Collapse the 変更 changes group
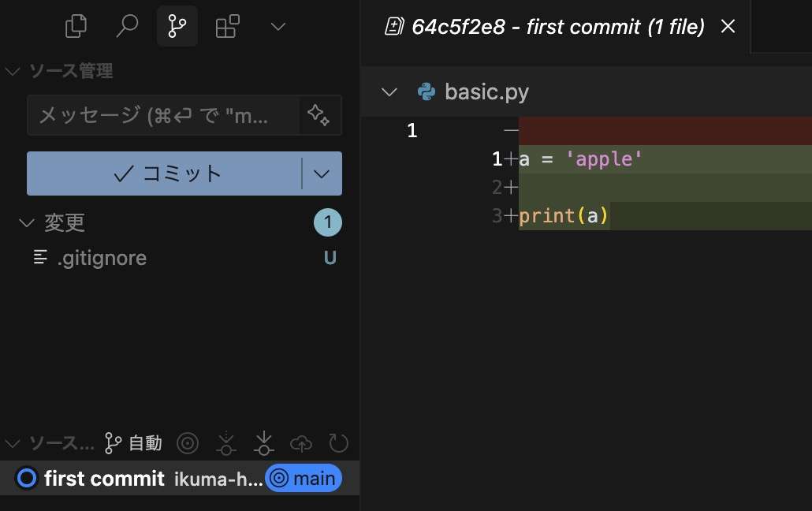The height and width of the screenshot is (511, 812). (x=25, y=223)
